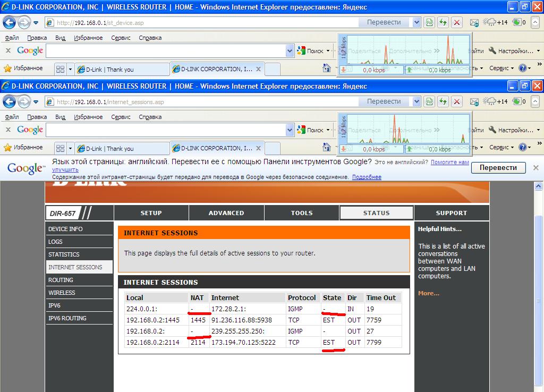
Task: Select WIRELESS in the status sidebar
Action: pyautogui.click(x=62, y=293)
